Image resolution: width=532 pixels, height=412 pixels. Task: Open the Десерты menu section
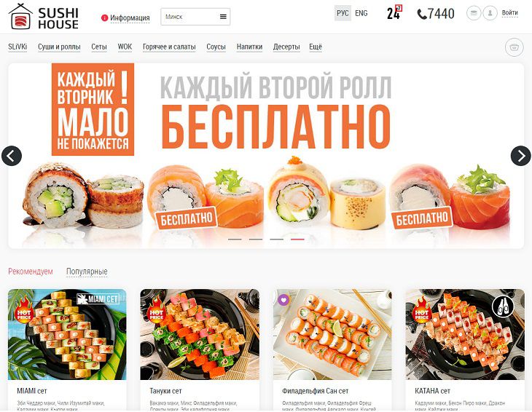tap(286, 47)
